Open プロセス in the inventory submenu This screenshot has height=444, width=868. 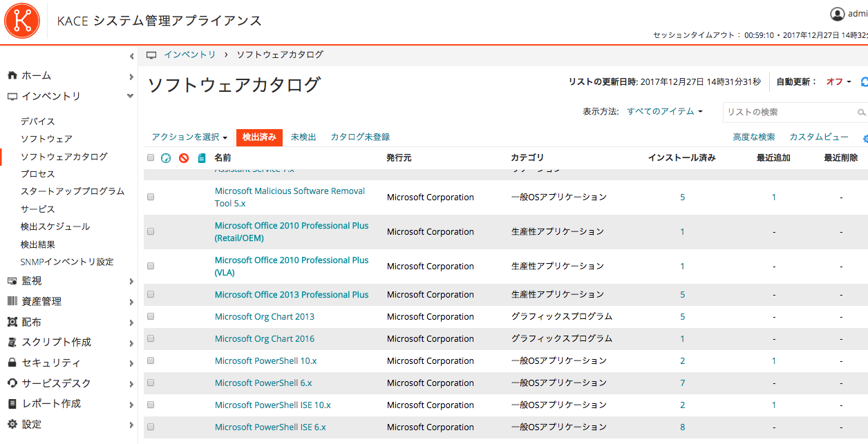tap(38, 174)
